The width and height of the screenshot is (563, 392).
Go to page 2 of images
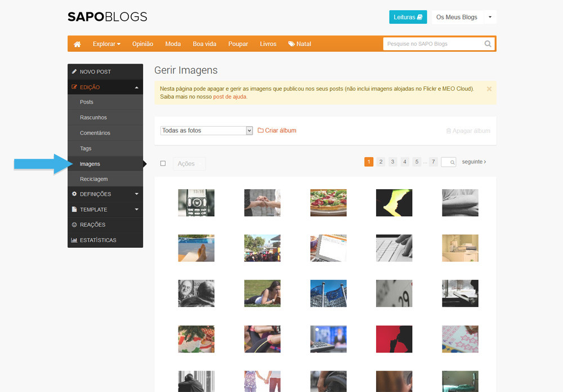[381, 162]
